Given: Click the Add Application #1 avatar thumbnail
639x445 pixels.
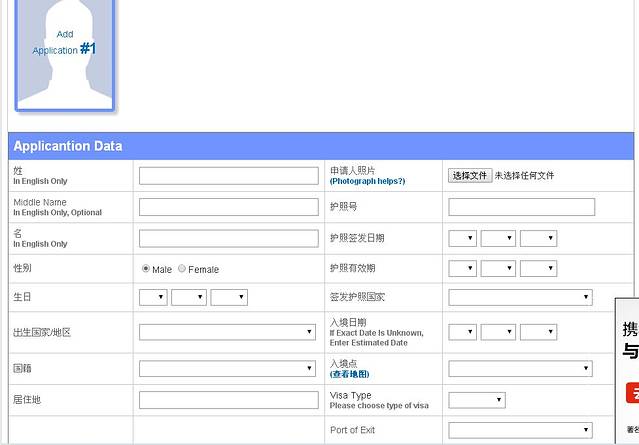Looking at the screenshot, I should [x=64, y=52].
